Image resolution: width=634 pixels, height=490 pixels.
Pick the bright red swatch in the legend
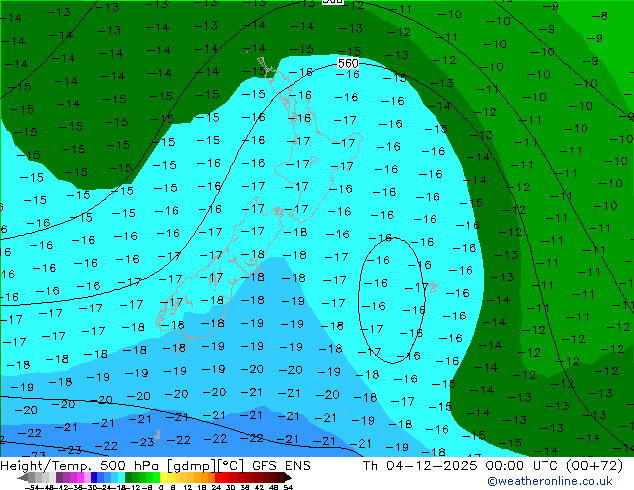218,477
